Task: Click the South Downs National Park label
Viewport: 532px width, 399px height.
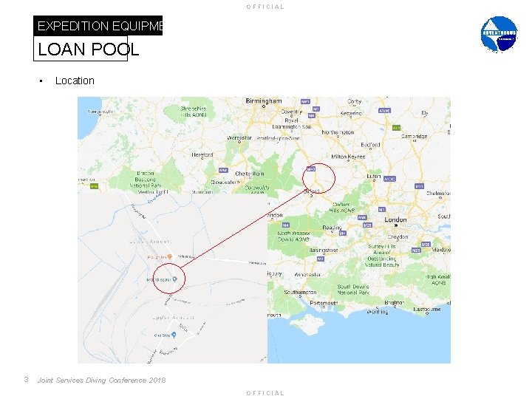Action: click(353, 290)
